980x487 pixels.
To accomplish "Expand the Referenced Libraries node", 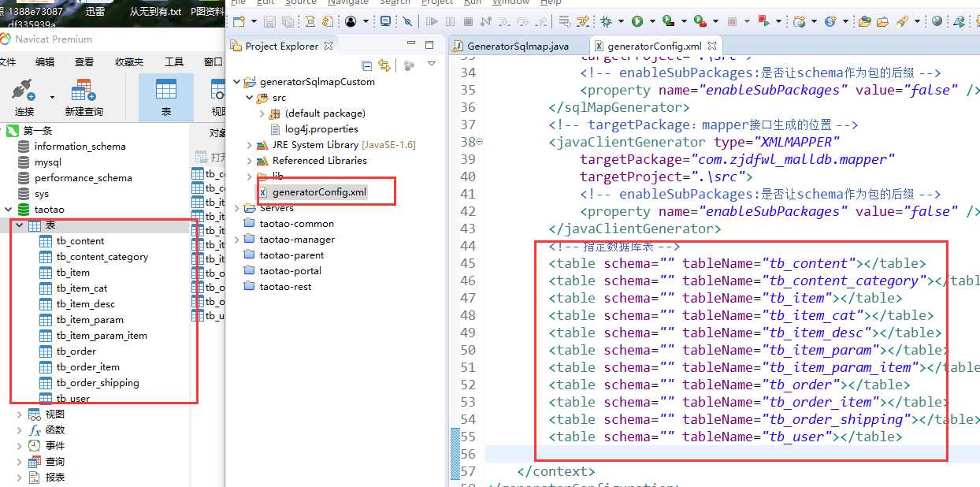I will tap(250, 161).
